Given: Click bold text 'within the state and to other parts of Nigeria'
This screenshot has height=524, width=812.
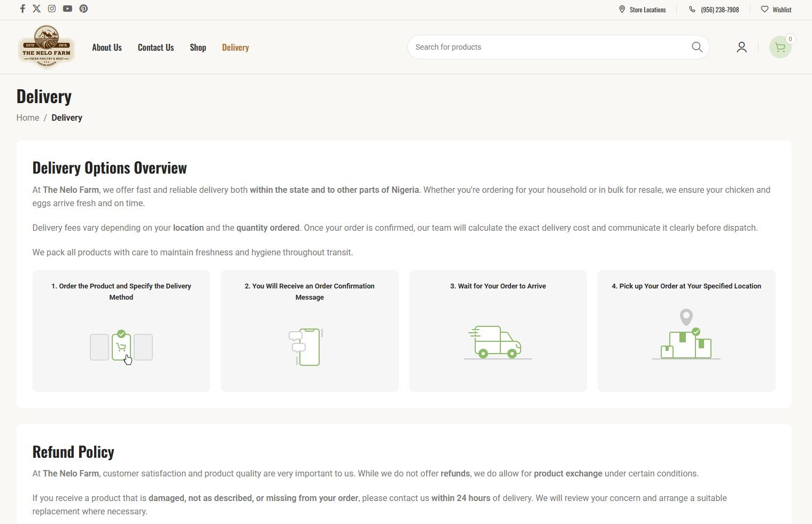Looking at the screenshot, I should (x=335, y=190).
